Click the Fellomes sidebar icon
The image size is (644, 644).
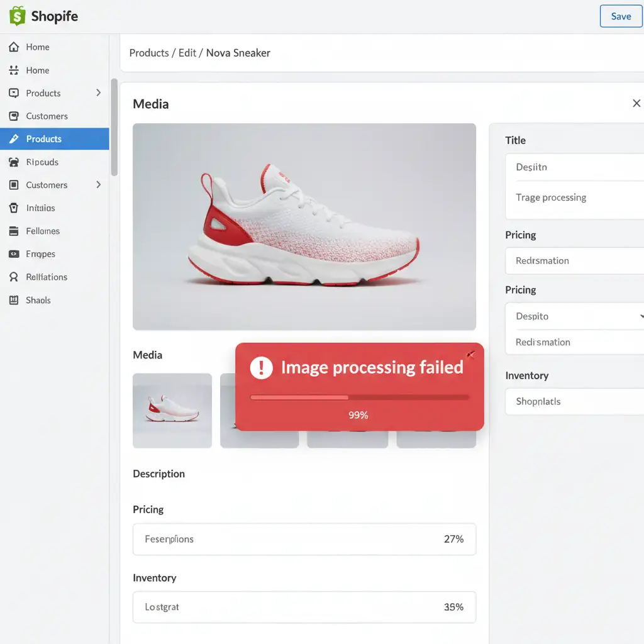coord(14,231)
